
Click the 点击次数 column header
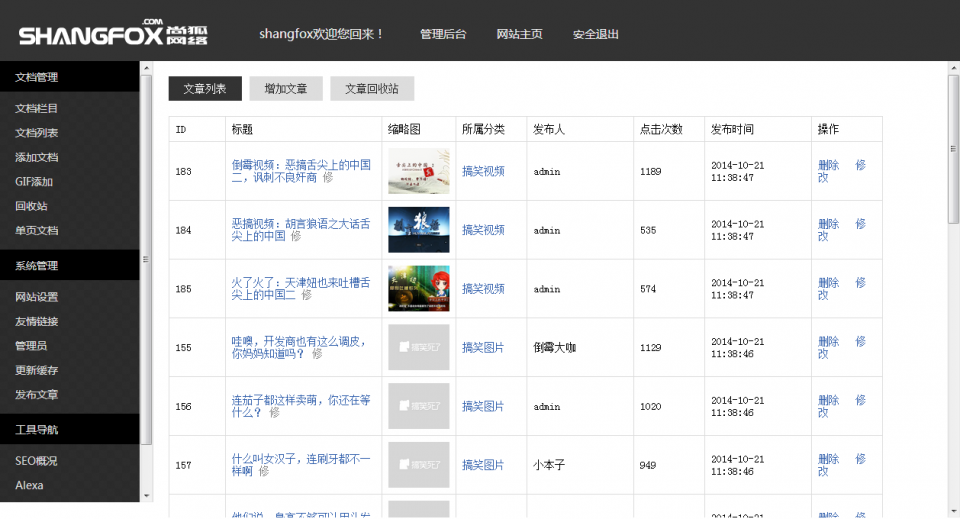coord(661,129)
